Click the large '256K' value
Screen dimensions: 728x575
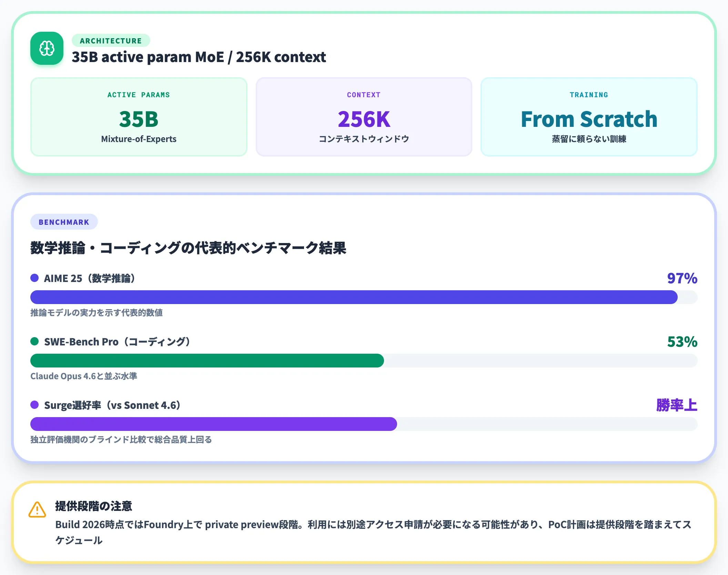point(364,119)
